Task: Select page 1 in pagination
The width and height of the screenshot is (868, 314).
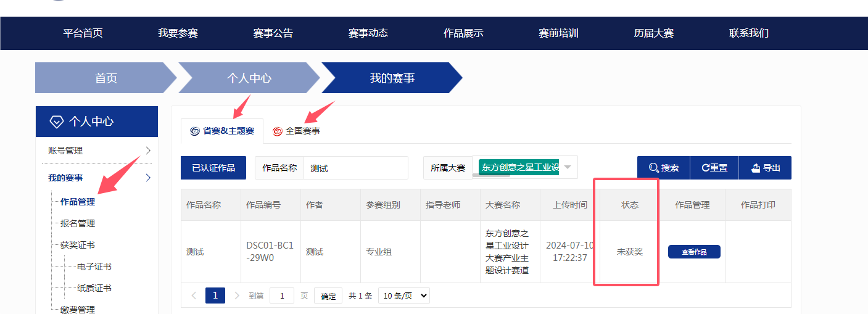Action: tap(215, 295)
